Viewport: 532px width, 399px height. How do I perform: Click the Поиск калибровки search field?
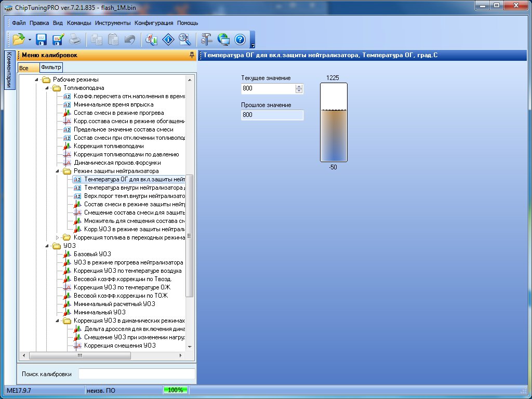click(137, 374)
